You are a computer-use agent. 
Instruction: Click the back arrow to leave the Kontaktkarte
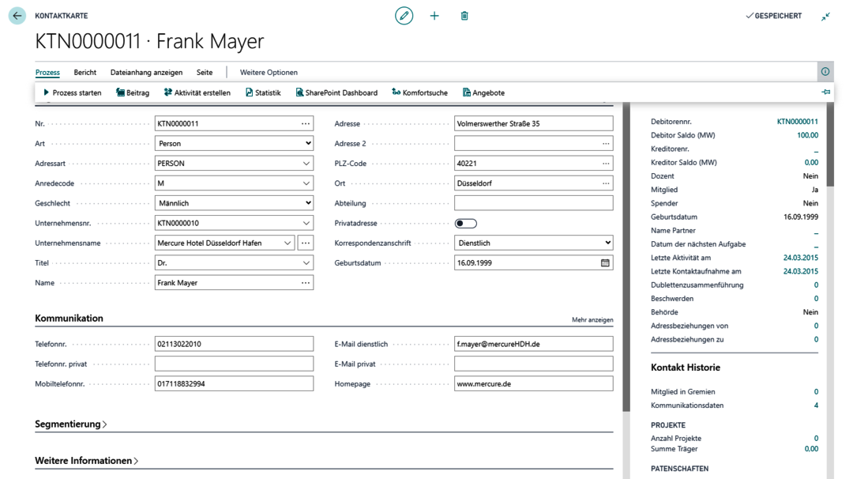tap(17, 15)
